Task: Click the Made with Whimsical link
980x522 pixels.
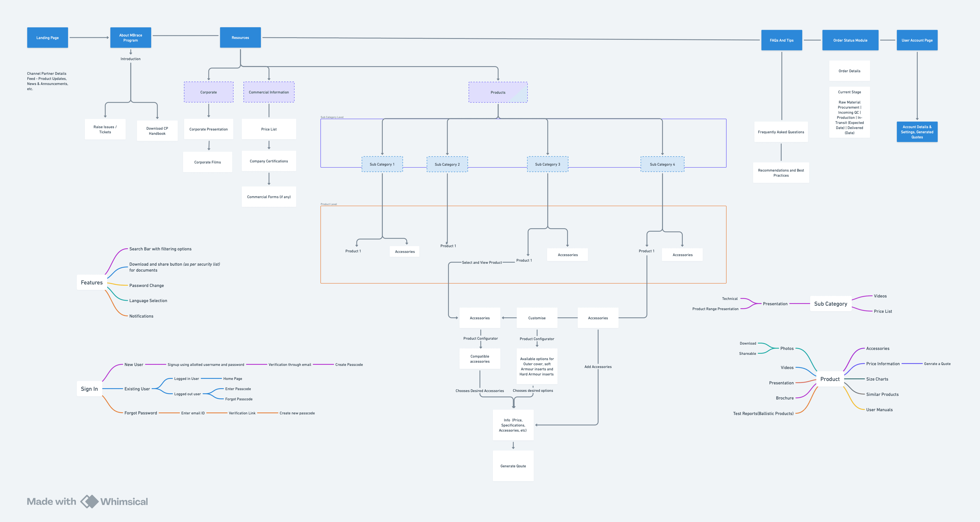Action: [51, 501]
